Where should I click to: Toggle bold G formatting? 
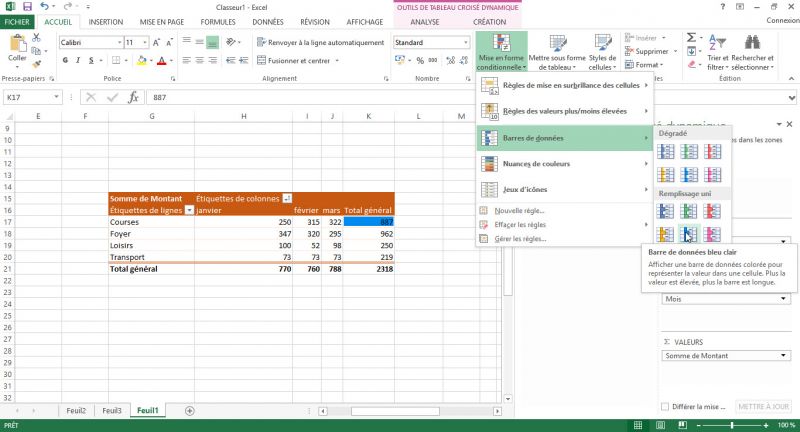coord(65,61)
